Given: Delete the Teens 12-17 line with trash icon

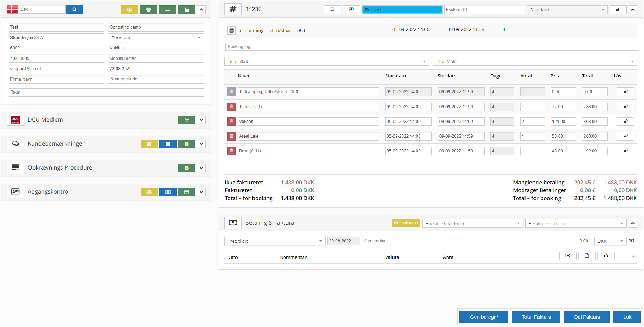Looking at the screenshot, I should [x=231, y=107].
